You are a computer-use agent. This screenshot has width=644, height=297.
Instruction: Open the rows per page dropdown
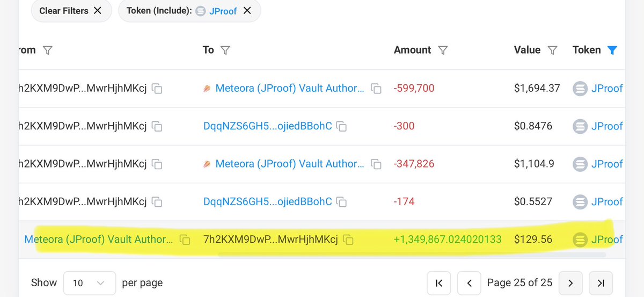click(x=89, y=282)
